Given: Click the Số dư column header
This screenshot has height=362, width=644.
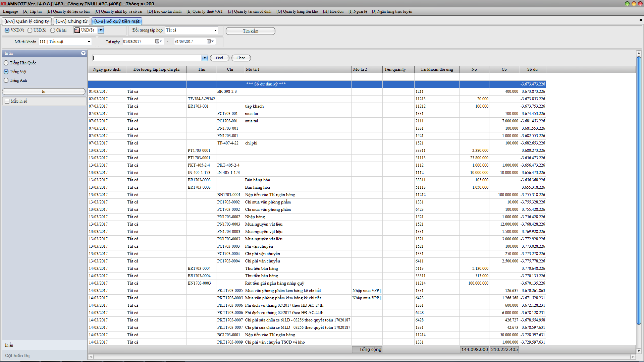Looking at the screenshot, I should (x=532, y=69).
